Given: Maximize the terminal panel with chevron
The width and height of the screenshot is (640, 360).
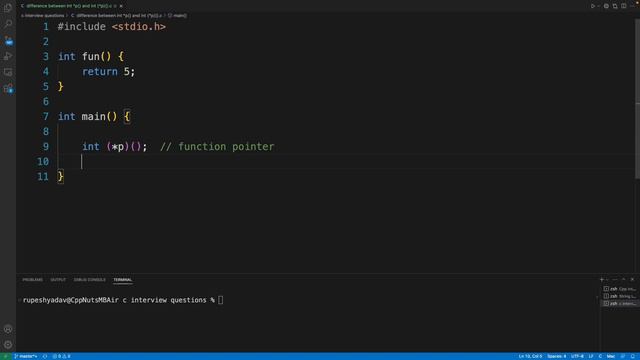Looking at the screenshot, I should pyautogui.click(x=624, y=280).
